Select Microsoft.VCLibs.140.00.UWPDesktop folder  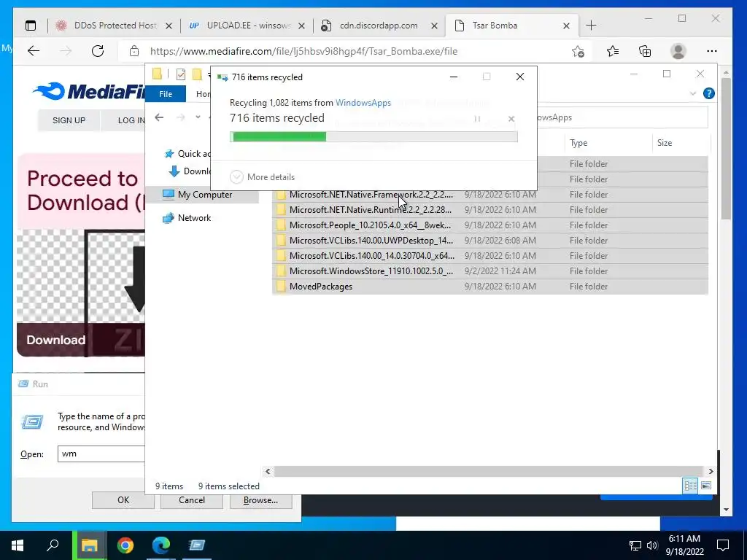[x=489, y=240]
